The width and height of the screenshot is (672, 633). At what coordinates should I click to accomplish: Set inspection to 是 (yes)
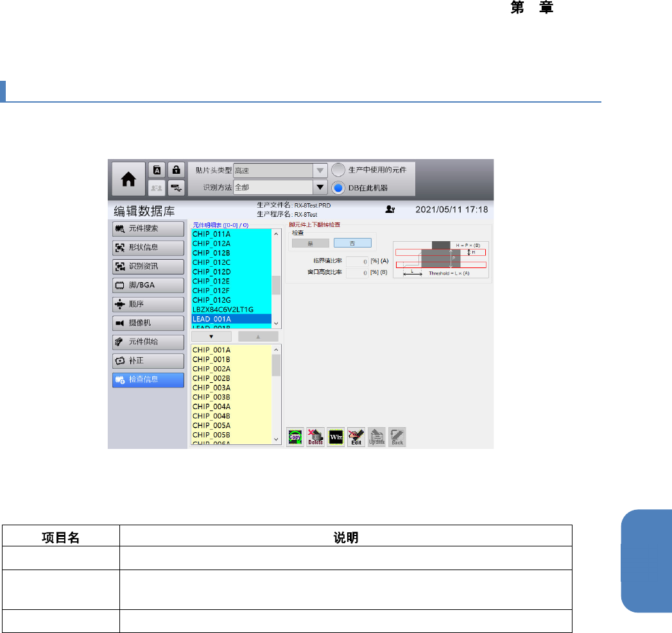(x=310, y=243)
